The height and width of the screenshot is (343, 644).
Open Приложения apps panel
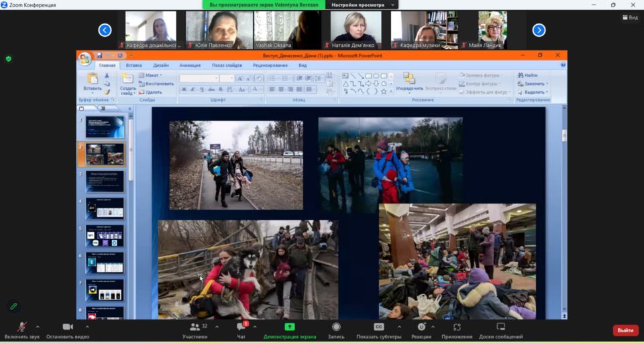[457, 327]
